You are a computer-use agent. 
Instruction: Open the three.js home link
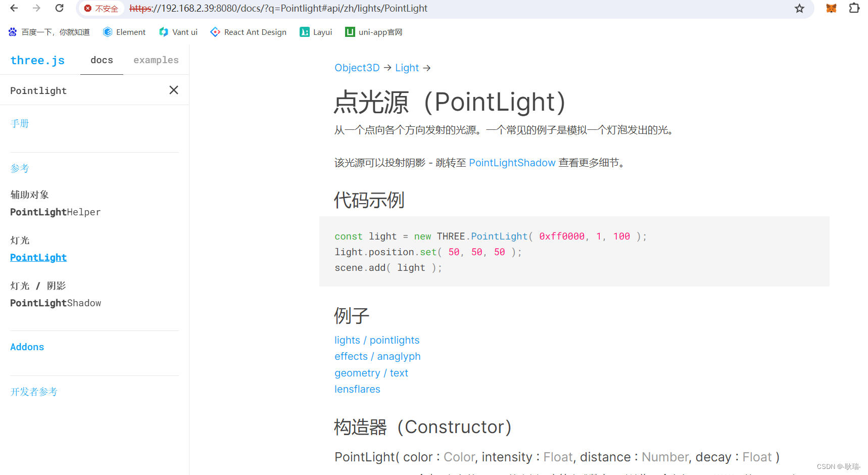(x=37, y=60)
